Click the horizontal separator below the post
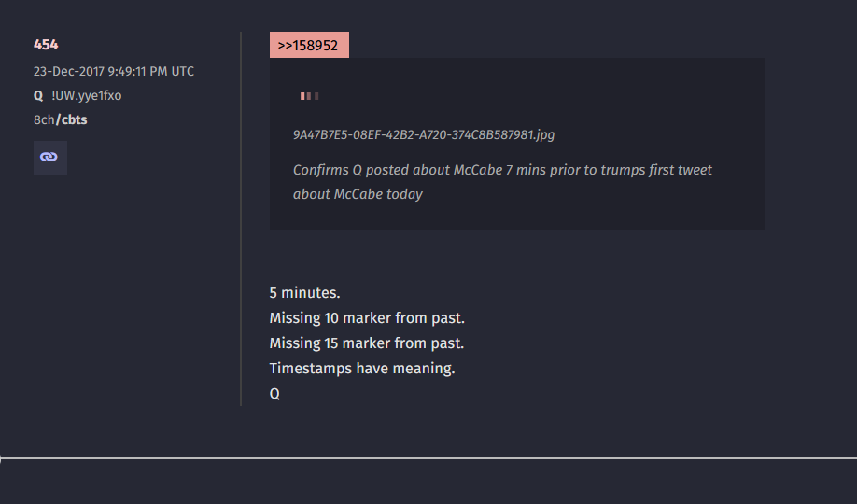 click(x=428, y=458)
